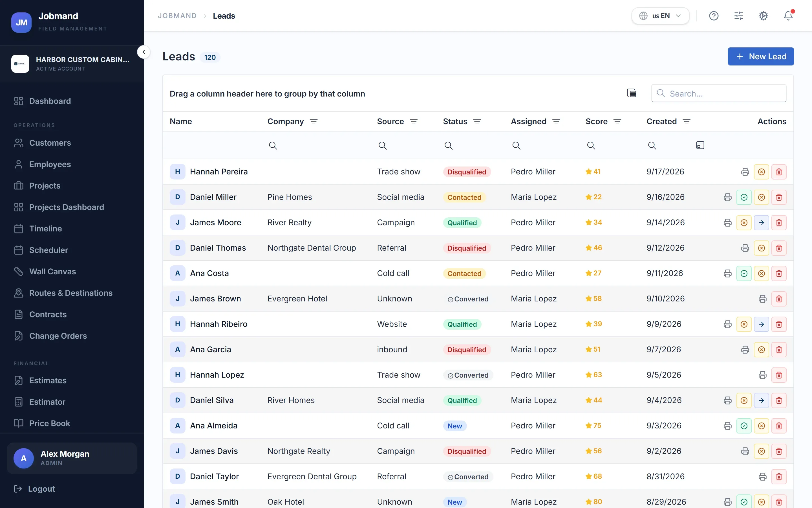The height and width of the screenshot is (508, 812).
Task: Disqualify James Moore with orange X icon
Action: click(x=744, y=222)
